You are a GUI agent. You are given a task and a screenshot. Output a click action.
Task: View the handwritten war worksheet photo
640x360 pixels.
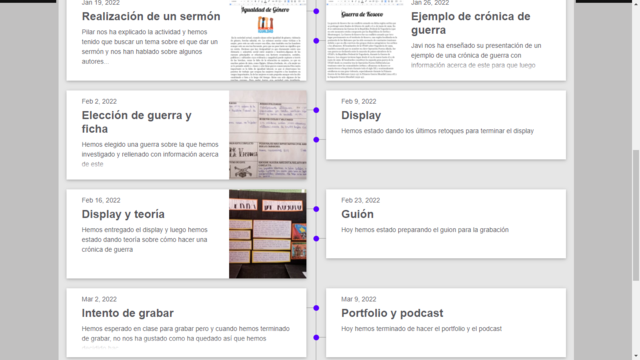pyautogui.click(x=268, y=135)
